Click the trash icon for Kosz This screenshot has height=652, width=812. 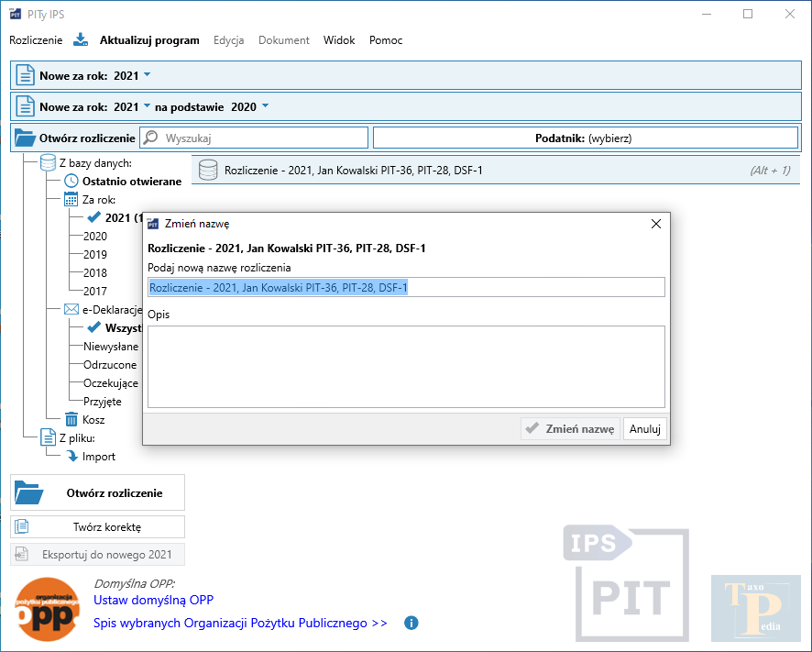tap(71, 420)
